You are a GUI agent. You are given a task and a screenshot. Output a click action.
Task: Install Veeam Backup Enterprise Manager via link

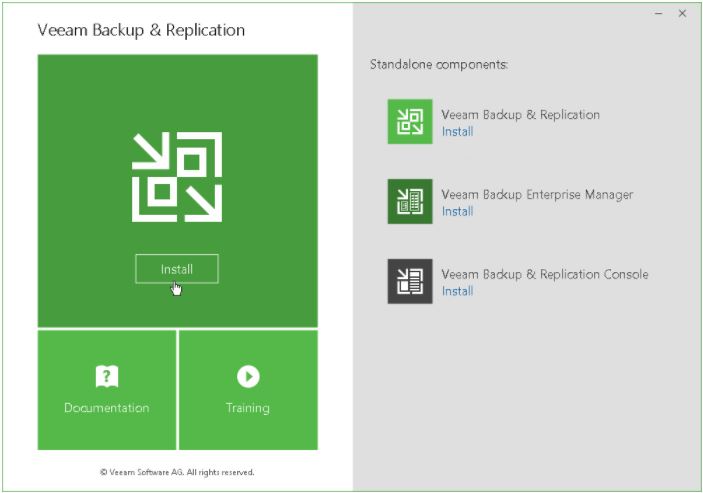click(457, 211)
